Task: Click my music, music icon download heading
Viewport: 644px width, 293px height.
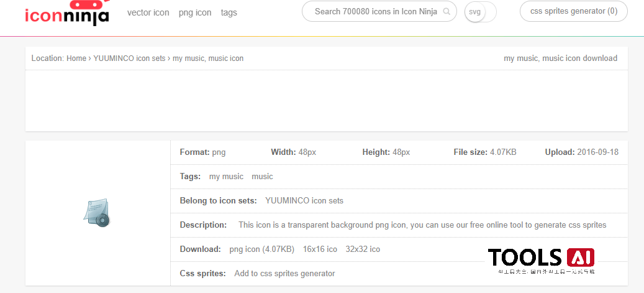Action: [x=560, y=58]
